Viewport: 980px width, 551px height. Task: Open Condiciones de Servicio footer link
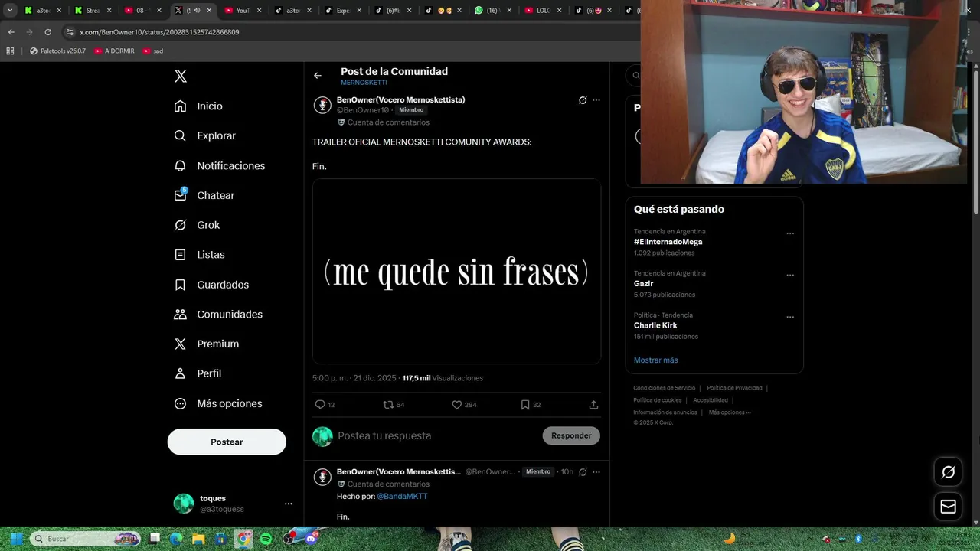664,388
